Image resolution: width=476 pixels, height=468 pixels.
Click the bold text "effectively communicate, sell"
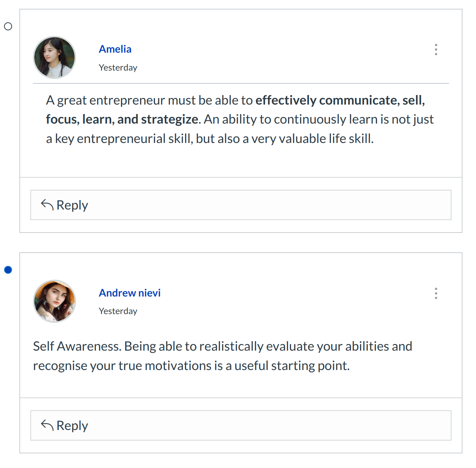point(339,100)
